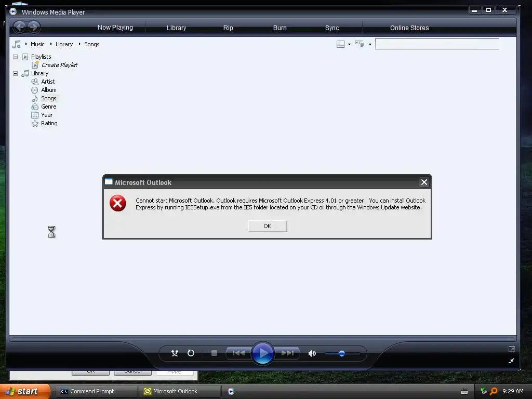Screen dimensions: 532x399
Task: Click the red error icon in dialog
Action: pyautogui.click(x=118, y=203)
